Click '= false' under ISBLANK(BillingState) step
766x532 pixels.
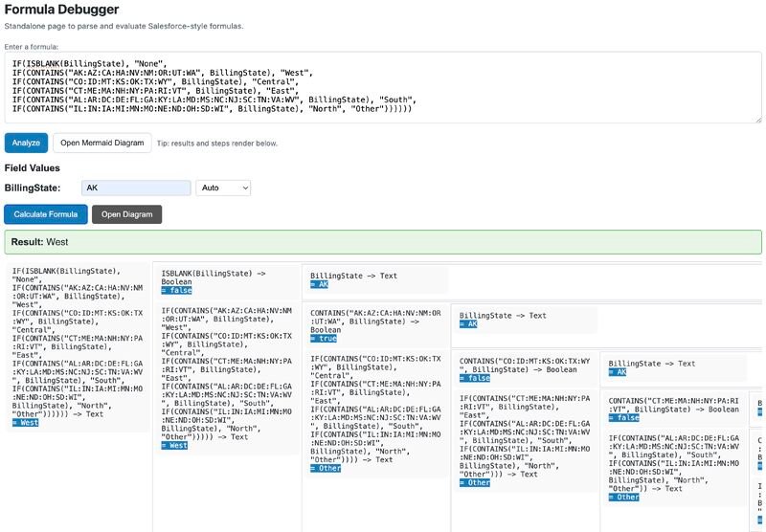tap(176, 291)
